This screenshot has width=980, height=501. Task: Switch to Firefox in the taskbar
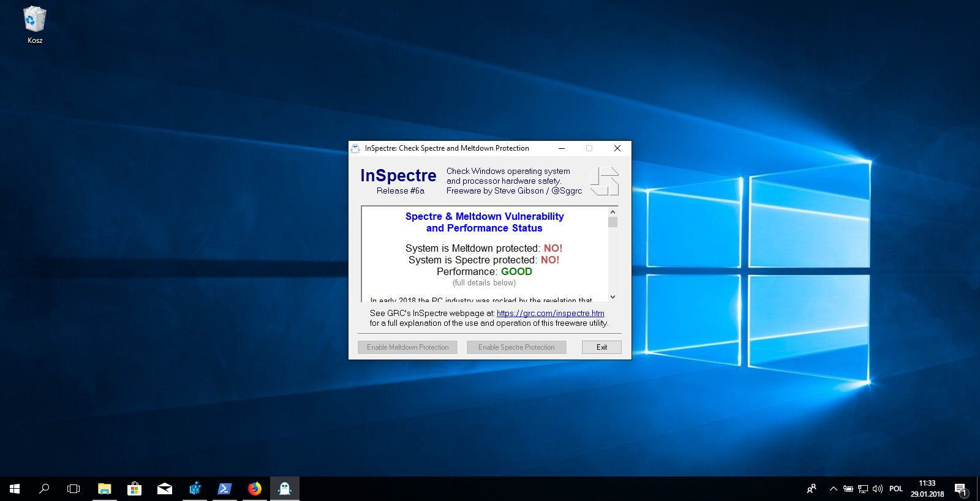[255, 489]
